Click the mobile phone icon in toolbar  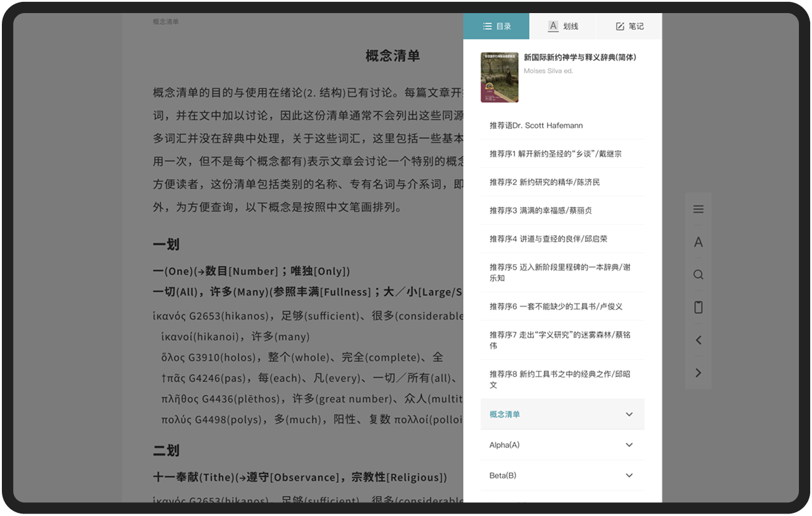[x=698, y=307]
